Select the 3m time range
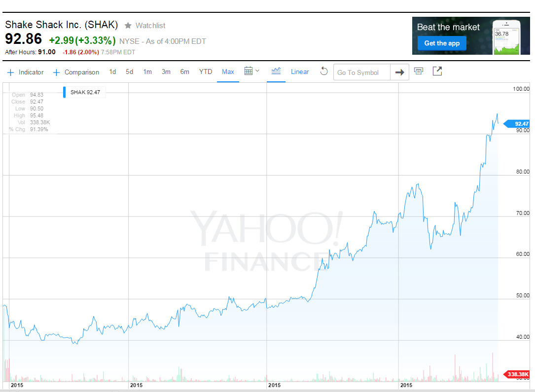This screenshot has height=392, width=535. [166, 72]
